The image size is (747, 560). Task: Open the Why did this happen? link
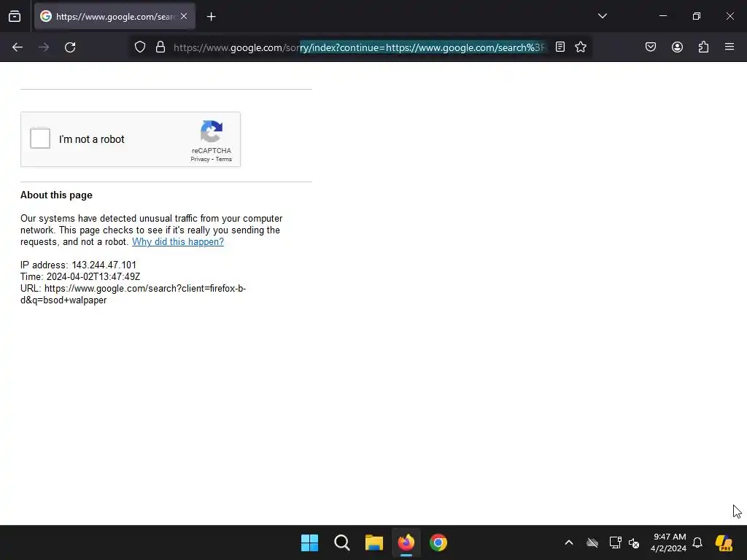178,241
